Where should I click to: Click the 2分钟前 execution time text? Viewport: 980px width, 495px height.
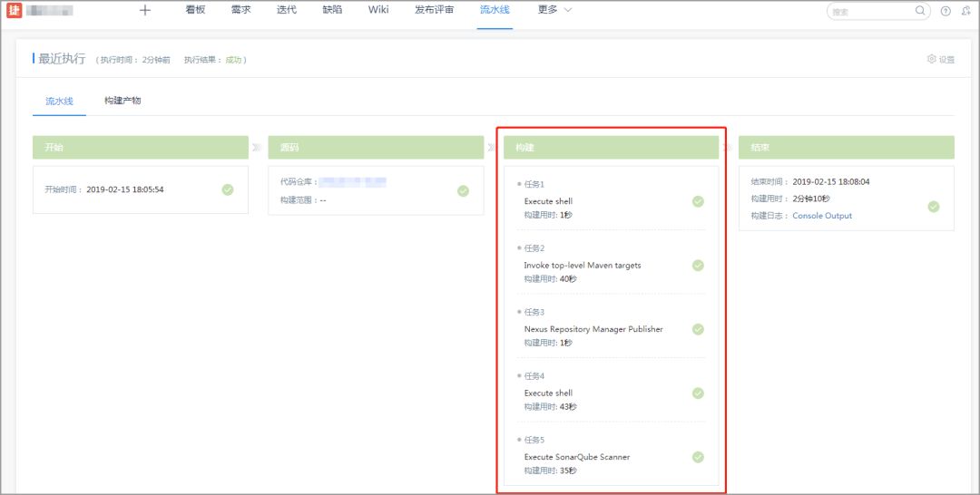click(156, 60)
